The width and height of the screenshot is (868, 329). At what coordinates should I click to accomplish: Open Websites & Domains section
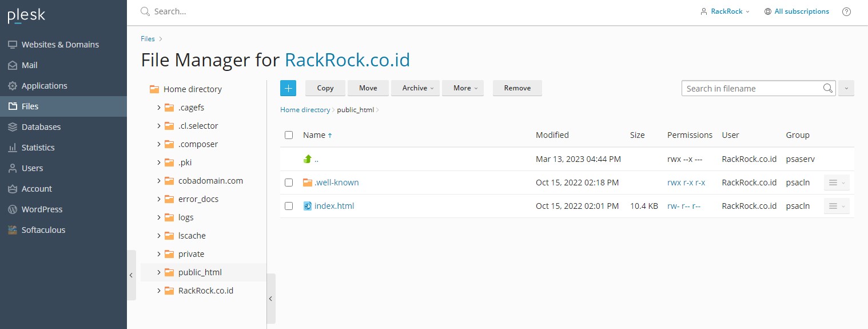coord(63,45)
